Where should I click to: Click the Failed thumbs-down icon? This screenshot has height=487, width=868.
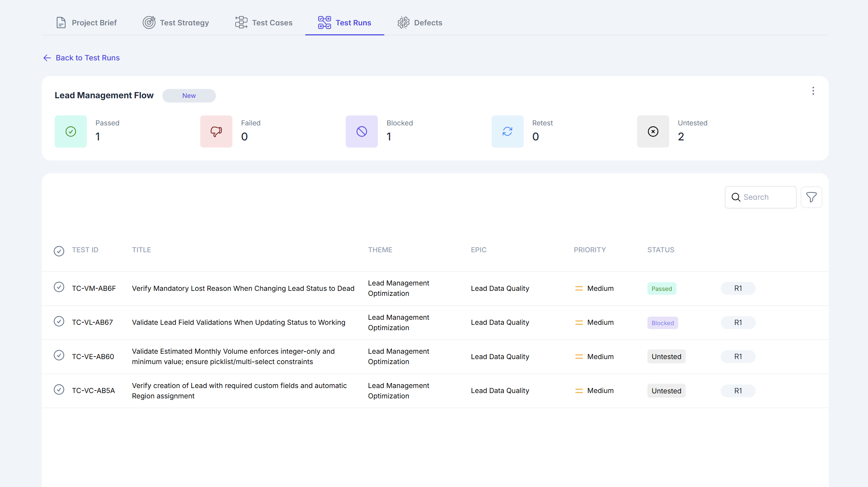(x=216, y=131)
